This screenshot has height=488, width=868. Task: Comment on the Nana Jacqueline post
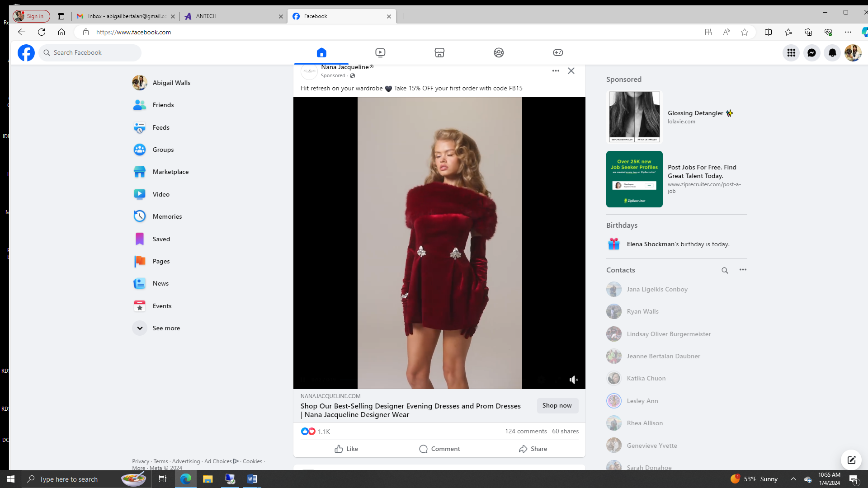point(439,449)
